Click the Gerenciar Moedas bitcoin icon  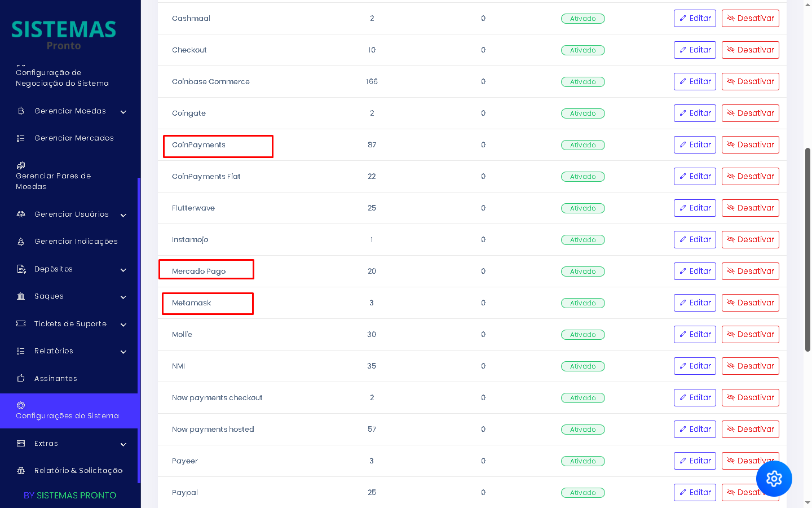tap(21, 111)
